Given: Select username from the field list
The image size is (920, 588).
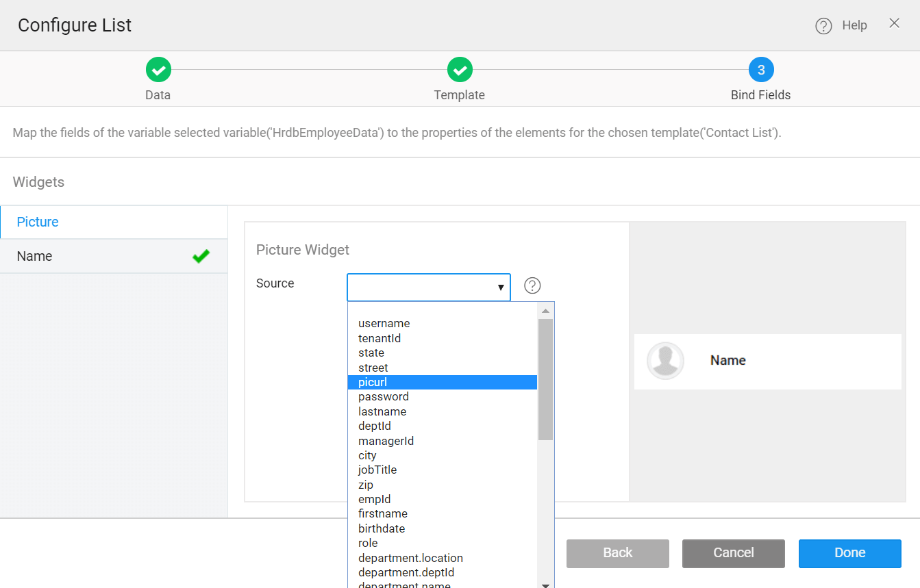Looking at the screenshot, I should (384, 323).
